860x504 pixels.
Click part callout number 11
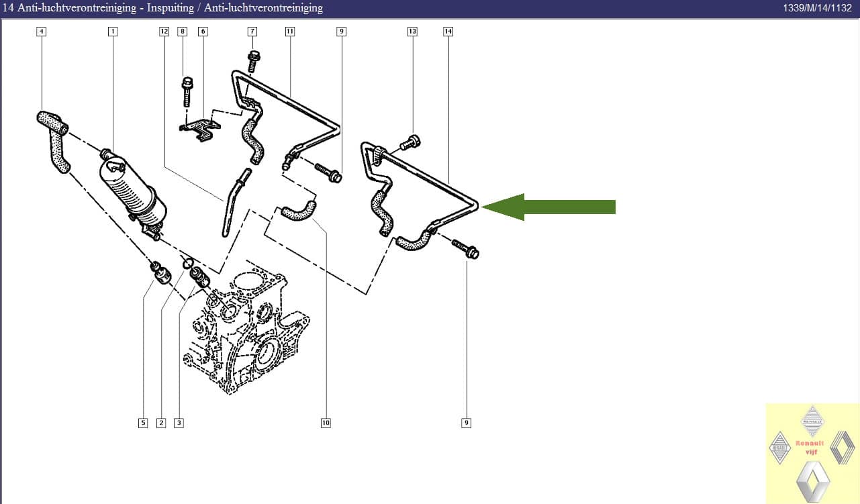289,32
